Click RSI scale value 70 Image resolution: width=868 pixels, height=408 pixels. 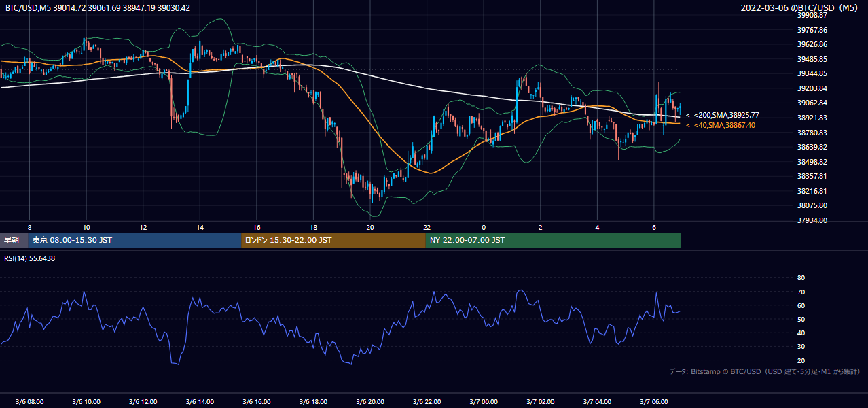coord(801,292)
